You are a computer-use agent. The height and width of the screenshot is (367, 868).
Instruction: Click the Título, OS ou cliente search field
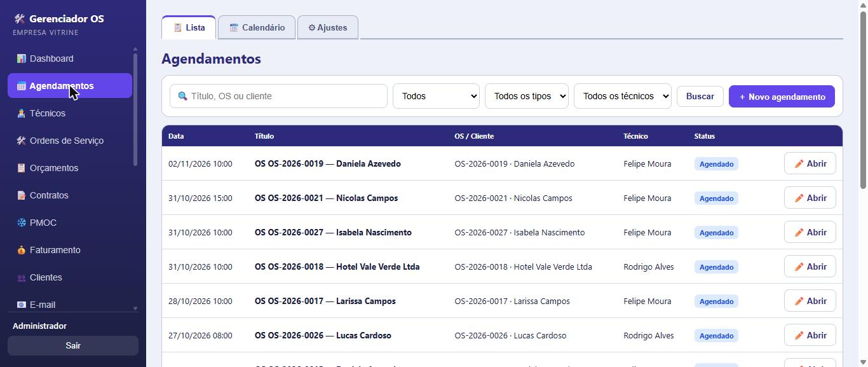(x=278, y=96)
